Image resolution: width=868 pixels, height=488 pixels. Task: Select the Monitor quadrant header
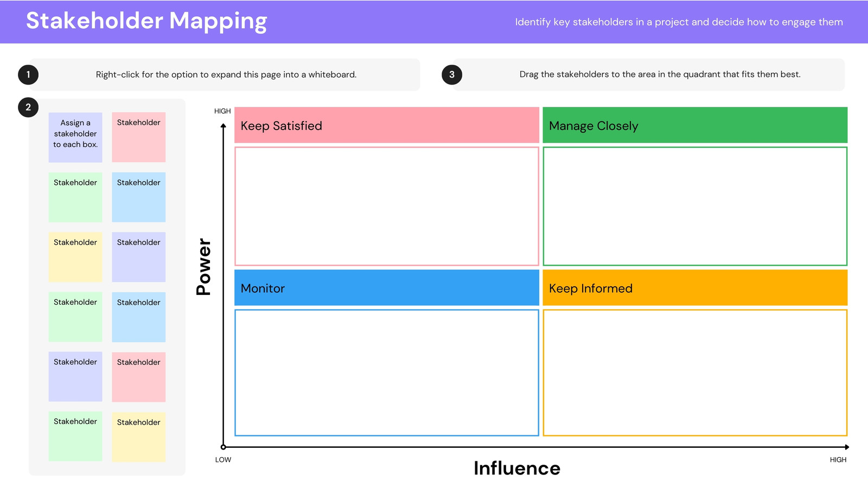(x=387, y=288)
